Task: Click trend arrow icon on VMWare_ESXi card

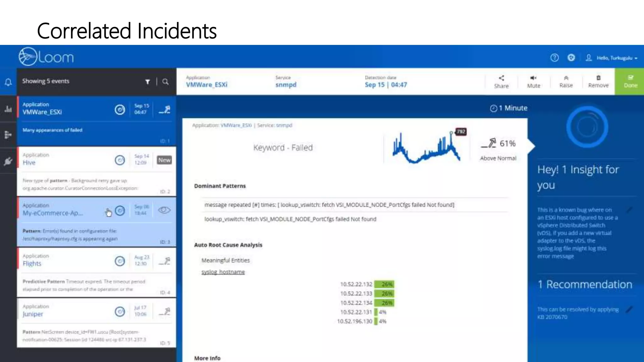Action: pos(164,110)
